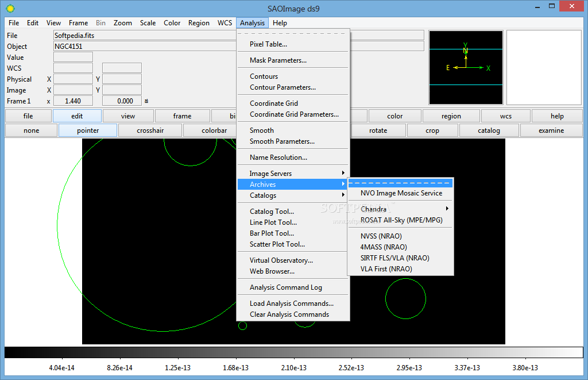Select SIRTF FLS/VLA (NRAO)

[400, 258]
